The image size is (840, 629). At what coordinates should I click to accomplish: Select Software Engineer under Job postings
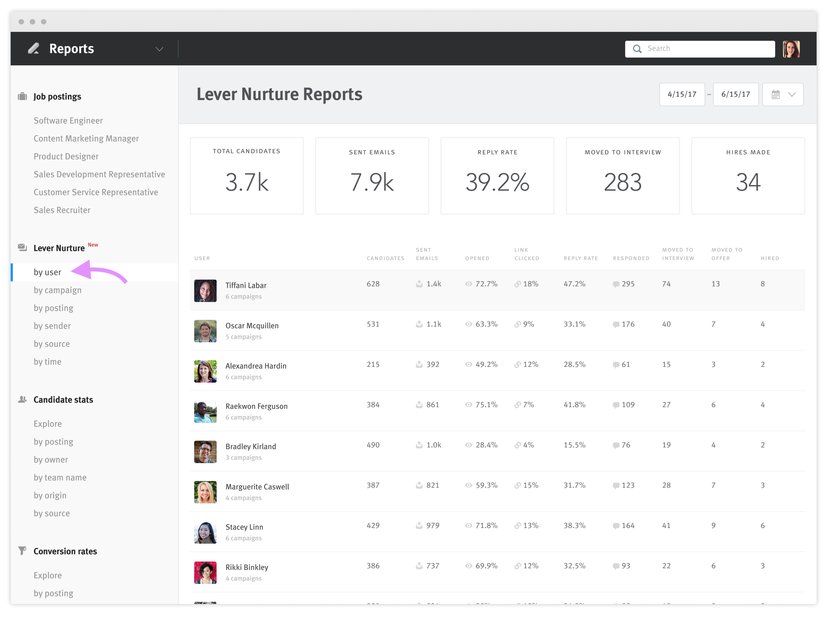pos(68,120)
